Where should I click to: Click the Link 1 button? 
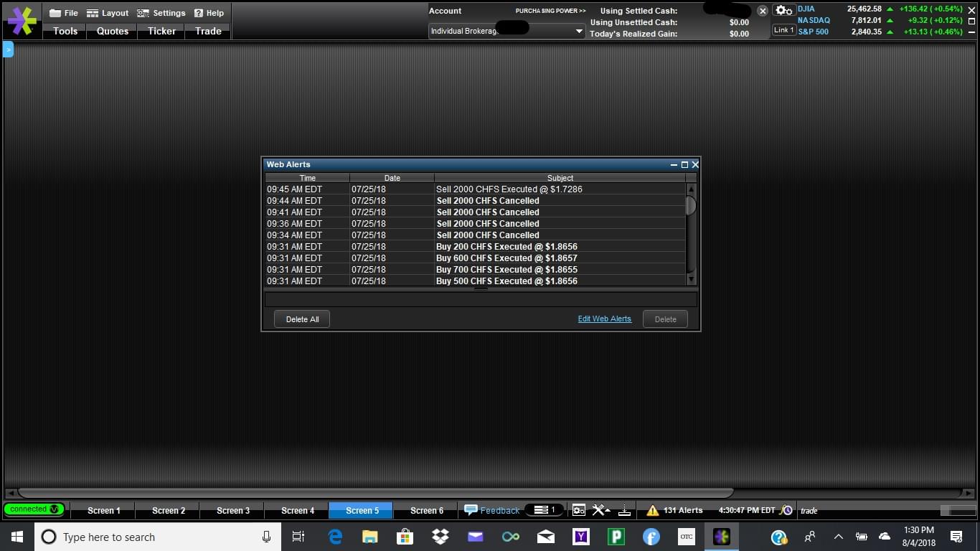pos(783,30)
